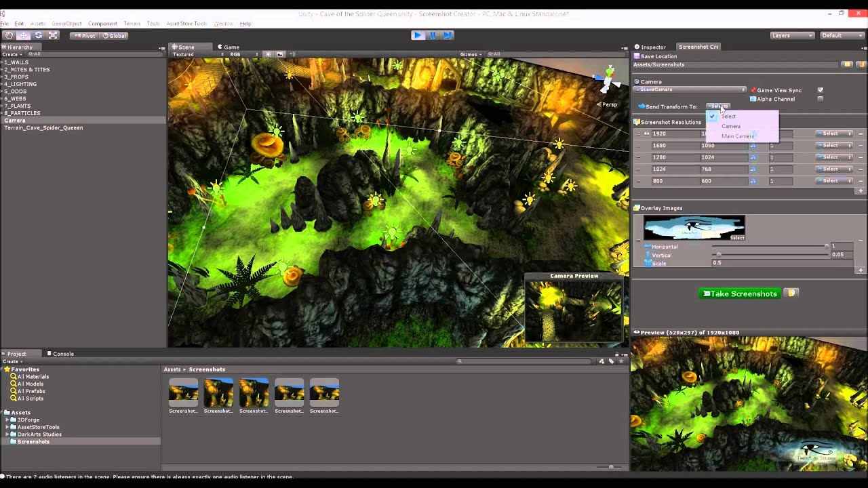Image resolution: width=868 pixels, height=488 pixels.
Task: Click the Step frame button
Action: click(447, 35)
